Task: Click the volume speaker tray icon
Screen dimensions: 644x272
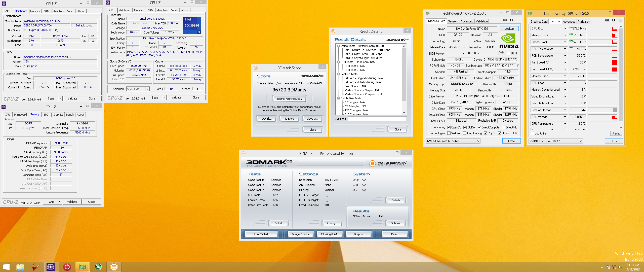Action: tap(620, 267)
